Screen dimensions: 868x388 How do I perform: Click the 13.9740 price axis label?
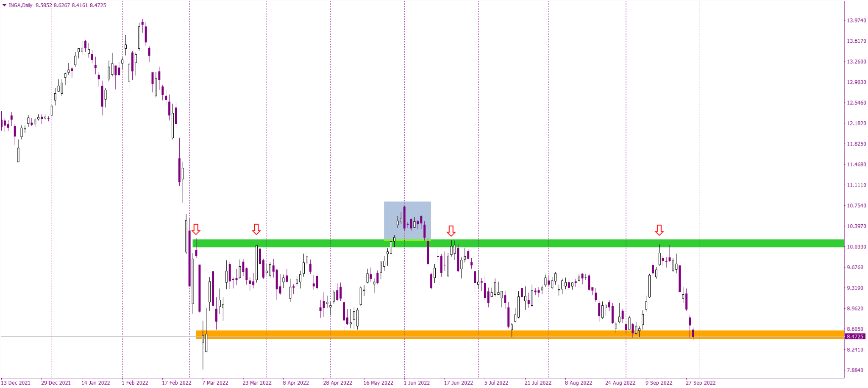pos(856,20)
